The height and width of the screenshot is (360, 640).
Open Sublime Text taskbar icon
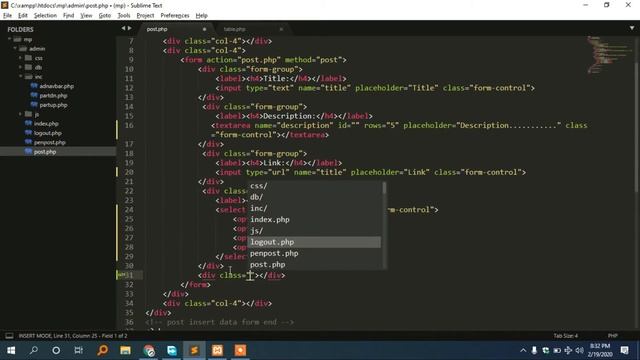coord(194,350)
